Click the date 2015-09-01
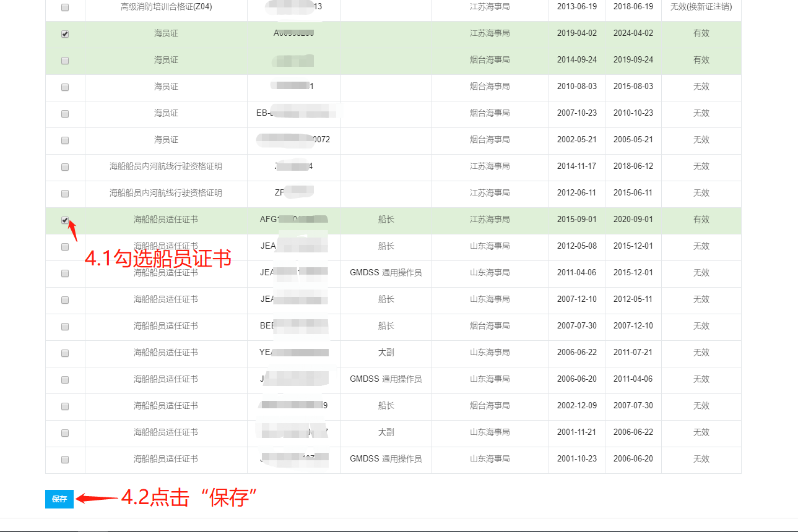The width and height of the screenshot is (798, 532). tap(576, 220)
